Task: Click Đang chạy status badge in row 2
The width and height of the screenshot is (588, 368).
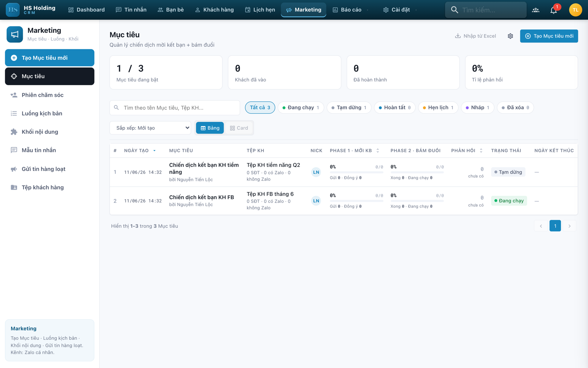Action: click(509, 201)
